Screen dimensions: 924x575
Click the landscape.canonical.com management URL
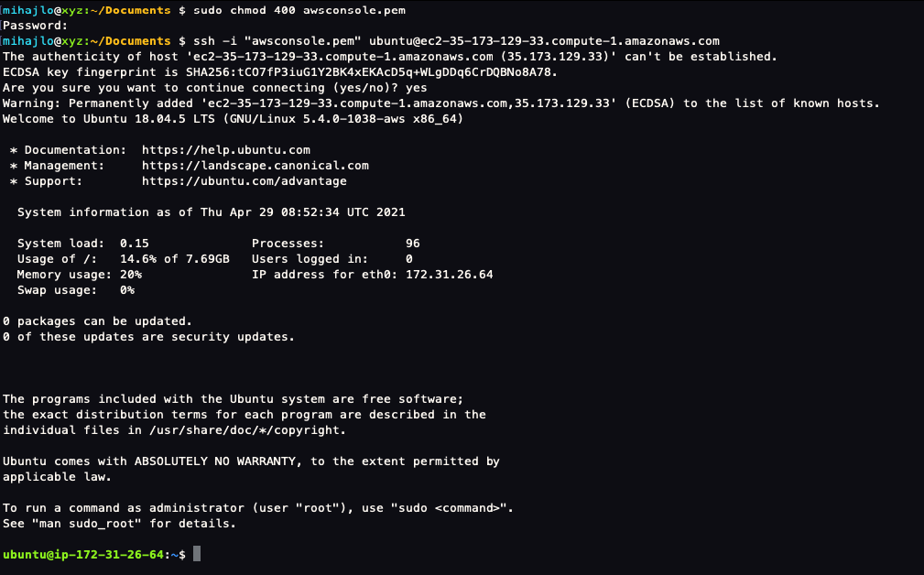pyautogui.click(x=255, y=166)
